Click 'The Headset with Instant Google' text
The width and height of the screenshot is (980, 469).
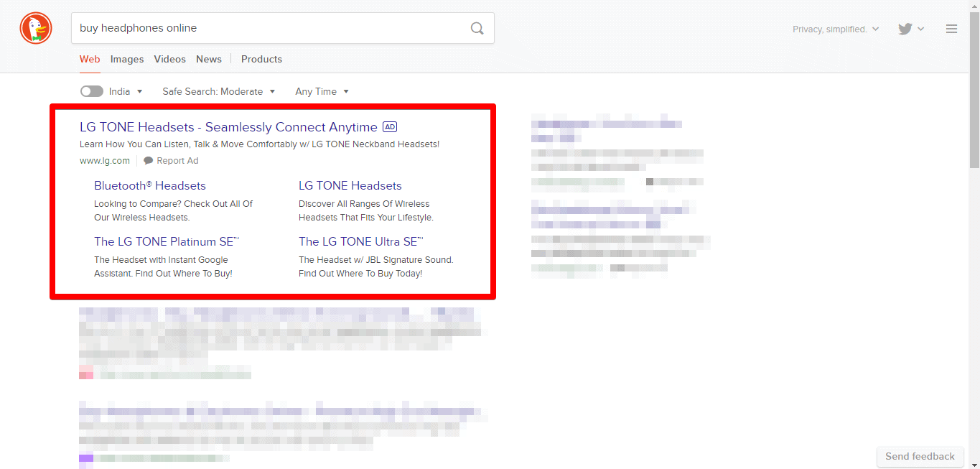[x=161, y=260]
